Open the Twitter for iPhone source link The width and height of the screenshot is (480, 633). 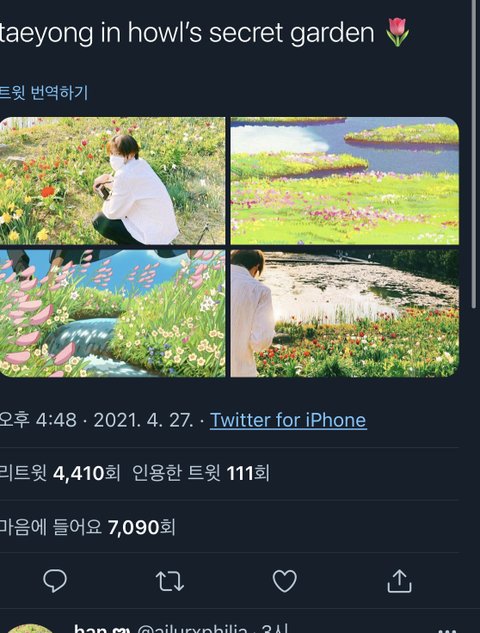tap(288, 420)
